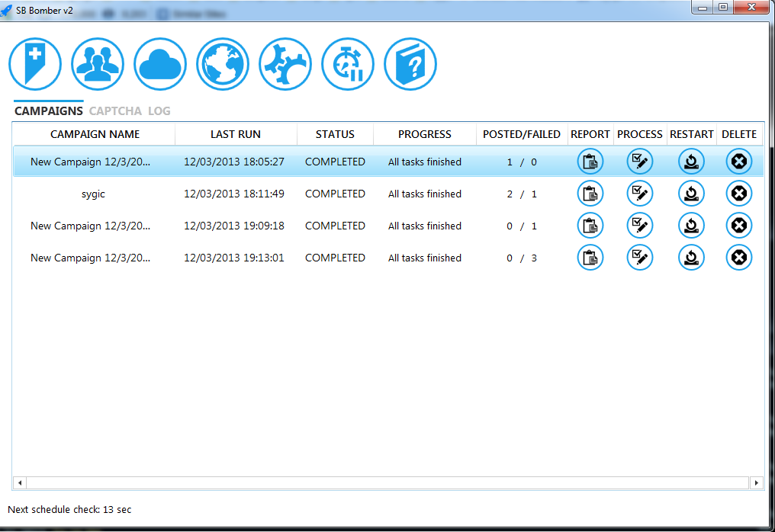Sort by LAST RUN column header
This screenshot has width=775, height=532.
point(236,134)
